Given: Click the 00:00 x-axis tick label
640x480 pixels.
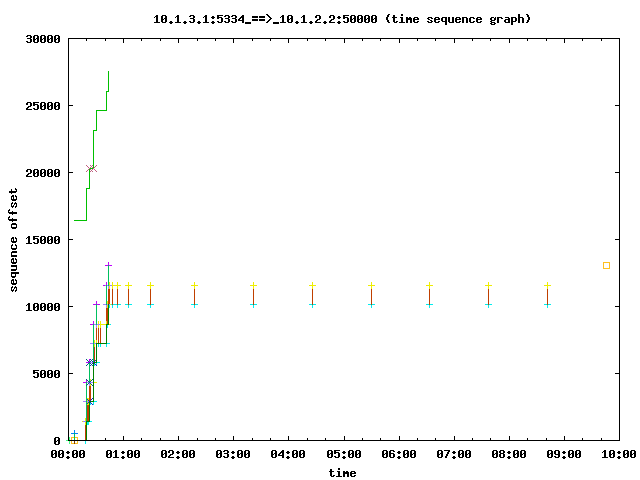Looking at the screenshot, I should (x=67, y=454).
